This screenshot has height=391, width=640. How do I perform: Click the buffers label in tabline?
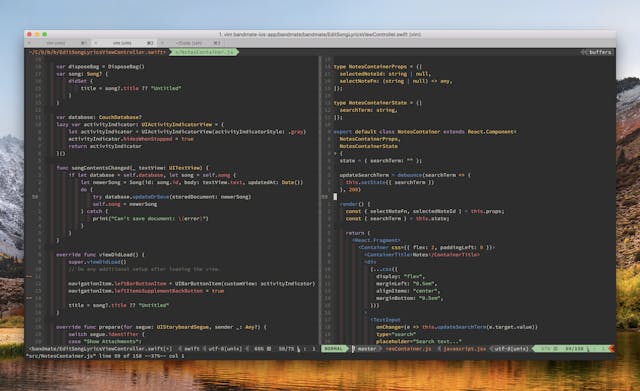pos(600,52)
